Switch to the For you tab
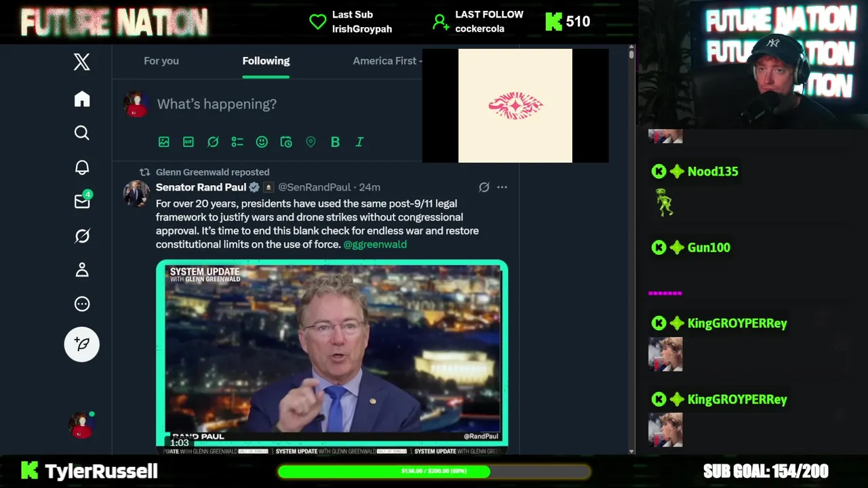The image size is (868, 488). point(161,61)
